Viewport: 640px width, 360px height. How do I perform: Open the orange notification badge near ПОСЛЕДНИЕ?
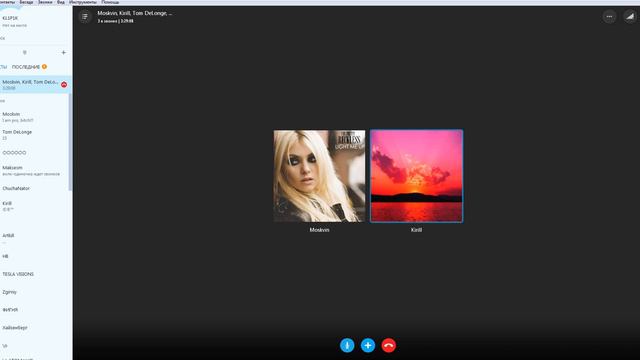pos(44,67)
